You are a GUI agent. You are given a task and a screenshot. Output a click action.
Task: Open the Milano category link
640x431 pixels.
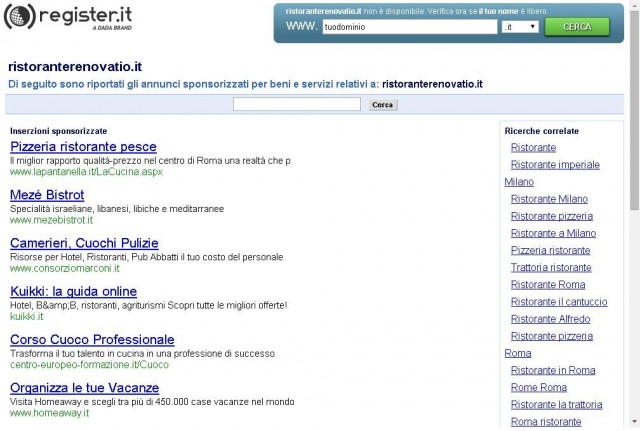(x=519, y=182)
